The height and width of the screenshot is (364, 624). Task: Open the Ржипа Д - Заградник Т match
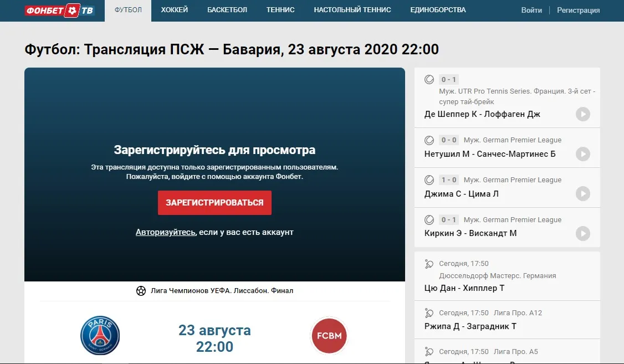click(470, 326)
